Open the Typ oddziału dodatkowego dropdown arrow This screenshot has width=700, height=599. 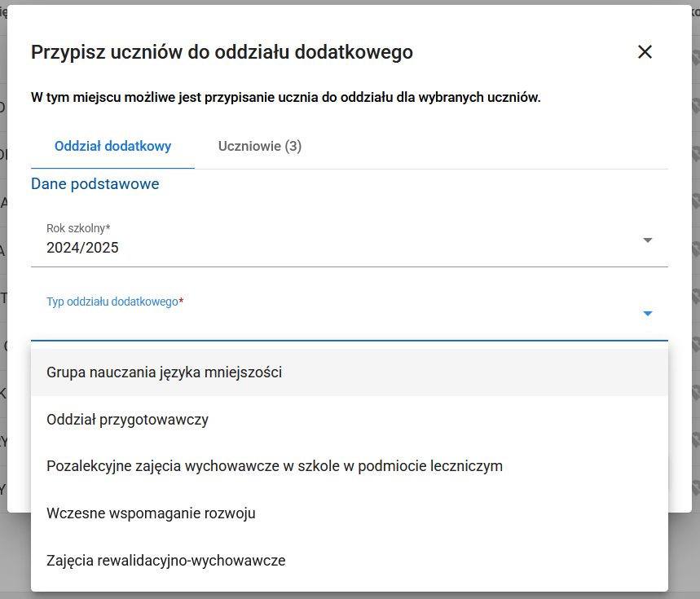coord(647,313)
